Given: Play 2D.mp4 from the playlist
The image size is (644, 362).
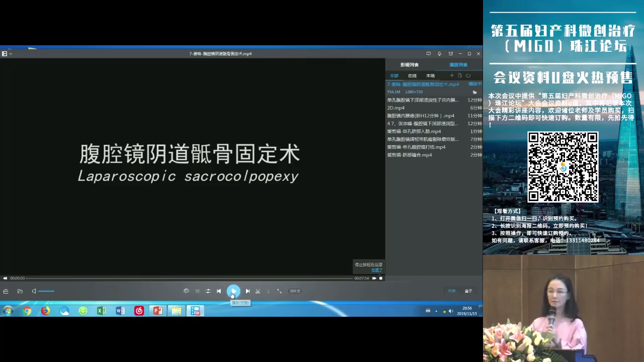Looking at the screenshot, I should (396, 108).
